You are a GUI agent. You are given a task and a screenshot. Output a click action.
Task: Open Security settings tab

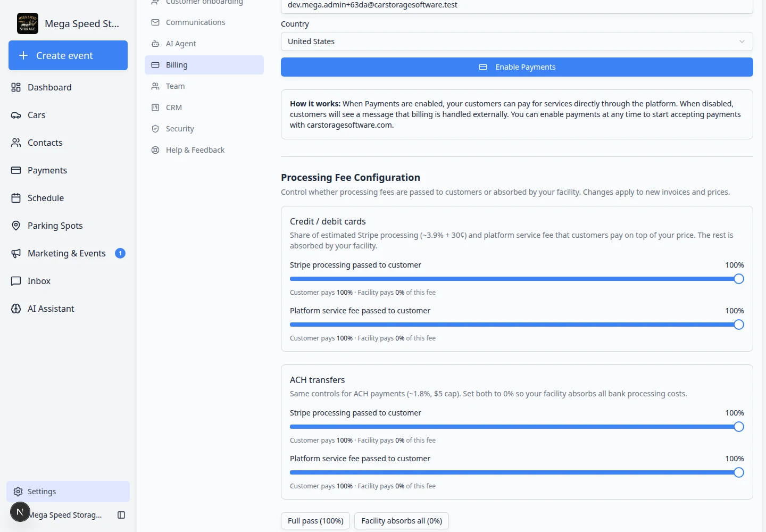tap(204, 129)
